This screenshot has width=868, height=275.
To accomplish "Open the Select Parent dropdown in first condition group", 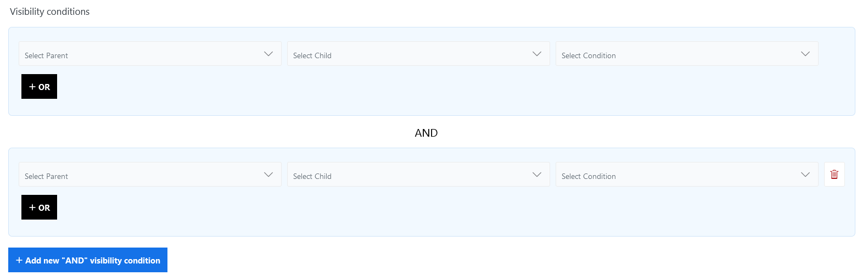I will (x=137, y=54).
